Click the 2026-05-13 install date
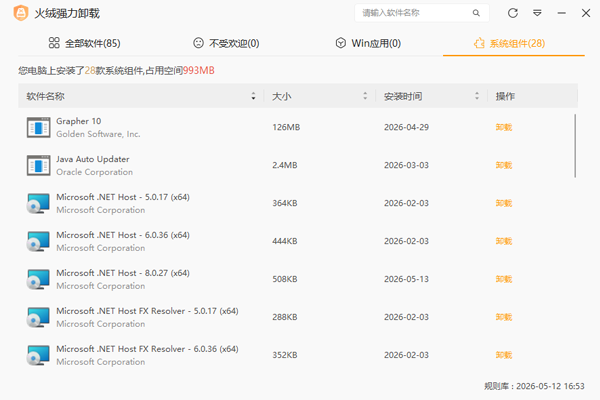The image size is (600, 400). [x=406, y=279]
